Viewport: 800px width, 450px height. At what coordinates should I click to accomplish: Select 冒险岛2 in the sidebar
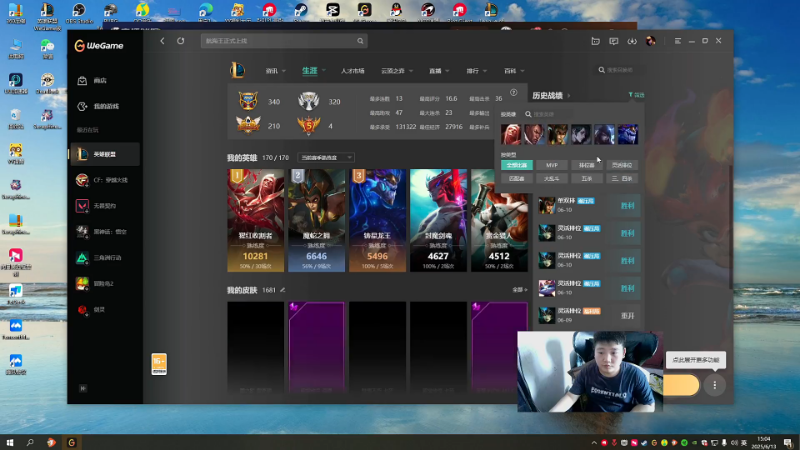(105, 284)
